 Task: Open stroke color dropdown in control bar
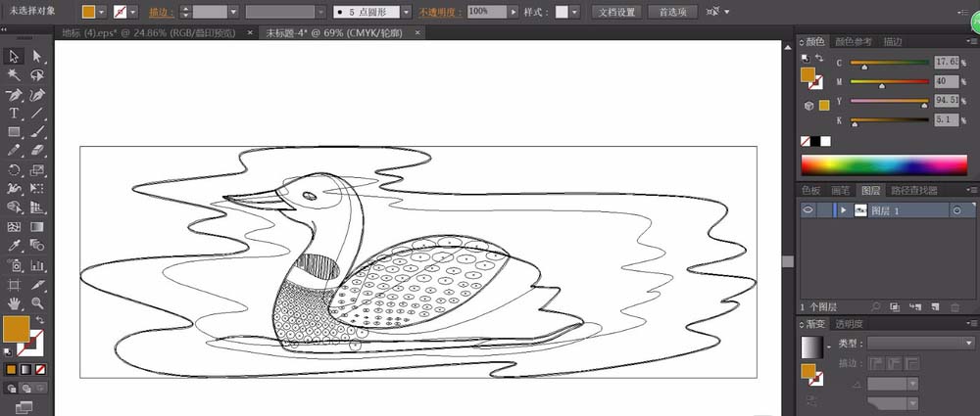click(x=133, y=12)
